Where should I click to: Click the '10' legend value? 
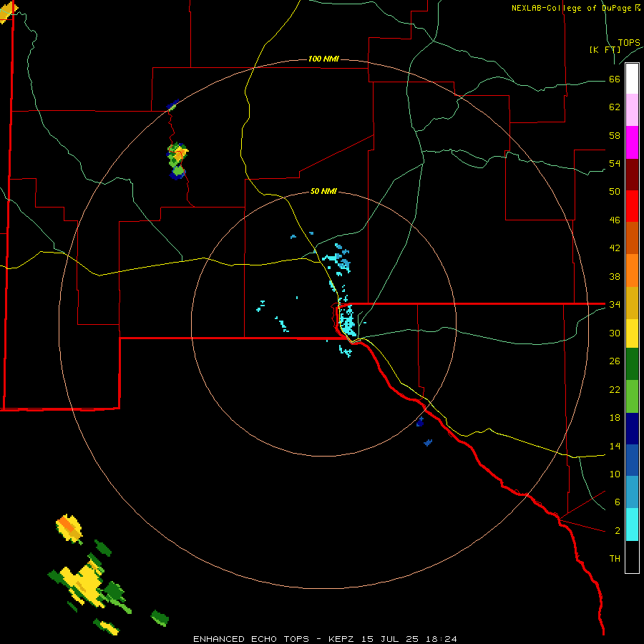(615, 474)
